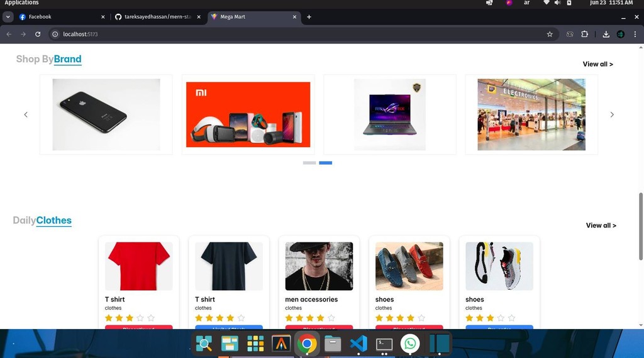Open the men accessories product image
The width and height of the screenshot is (644, 358).
[x=319, y=266]
